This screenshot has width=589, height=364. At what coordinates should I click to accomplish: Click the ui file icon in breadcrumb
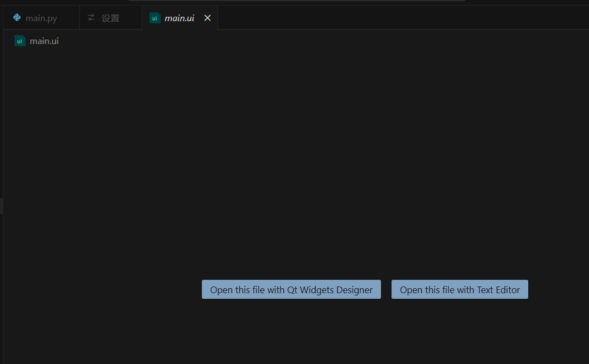[20, 41]
